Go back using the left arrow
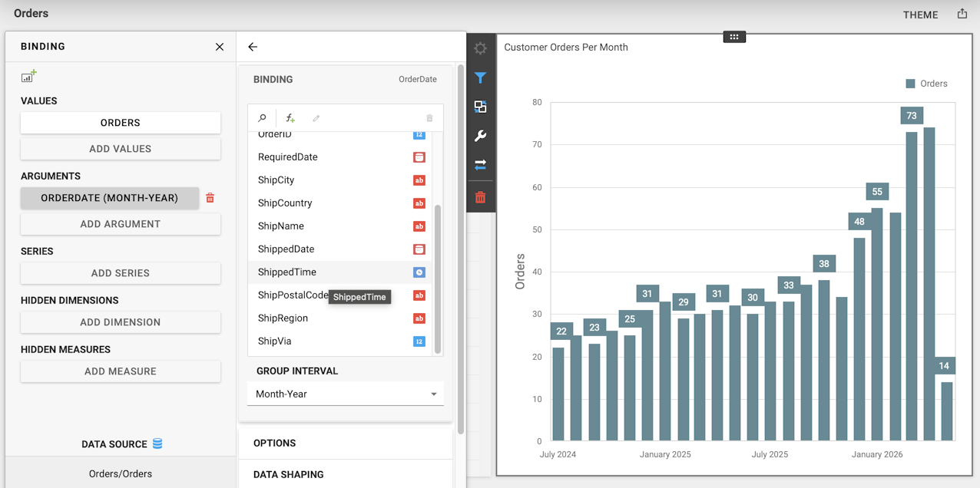 [x=253, y=46]
